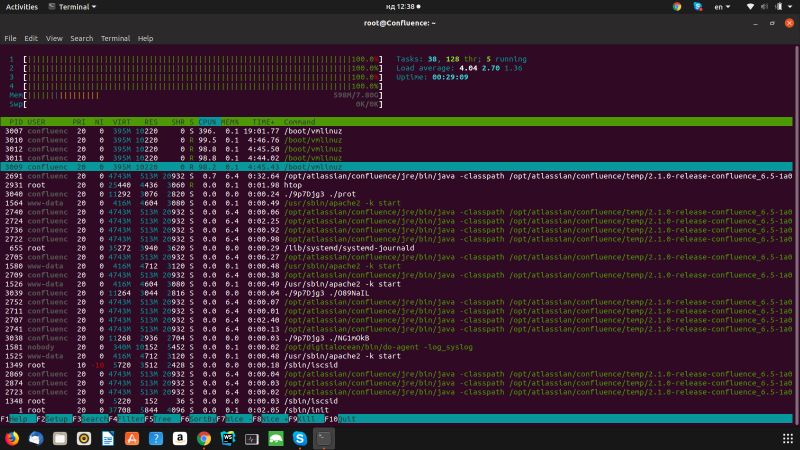Viewport: 800px width, 450px height.
Task: Click F7 Nice - in htop footer
Action: click(234, 419)
